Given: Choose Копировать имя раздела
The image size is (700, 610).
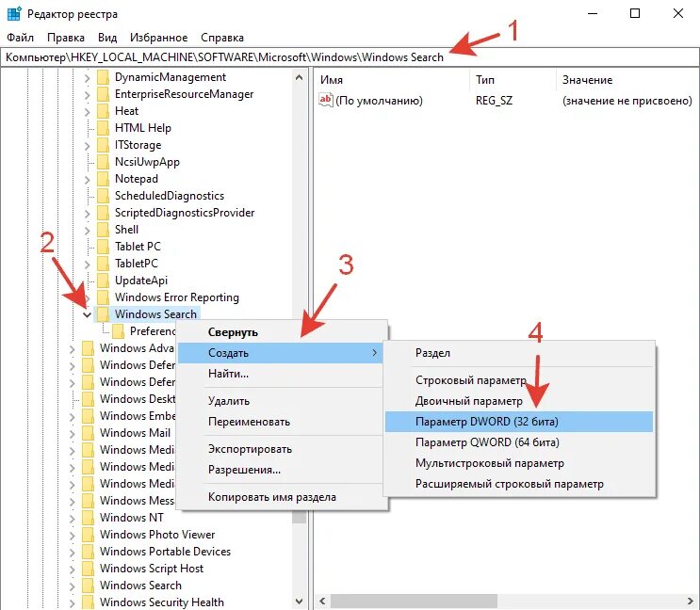Looking at the screenshot, I should coord(281,497).
